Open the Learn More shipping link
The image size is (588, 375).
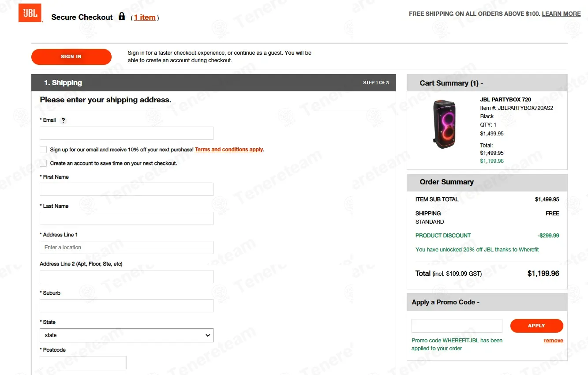click(x=561, y=14)
